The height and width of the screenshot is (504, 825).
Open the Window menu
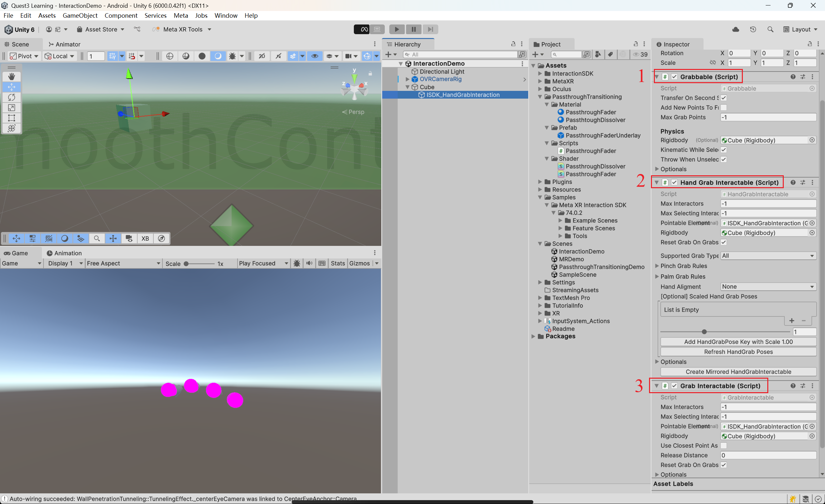tap(226, 15)
